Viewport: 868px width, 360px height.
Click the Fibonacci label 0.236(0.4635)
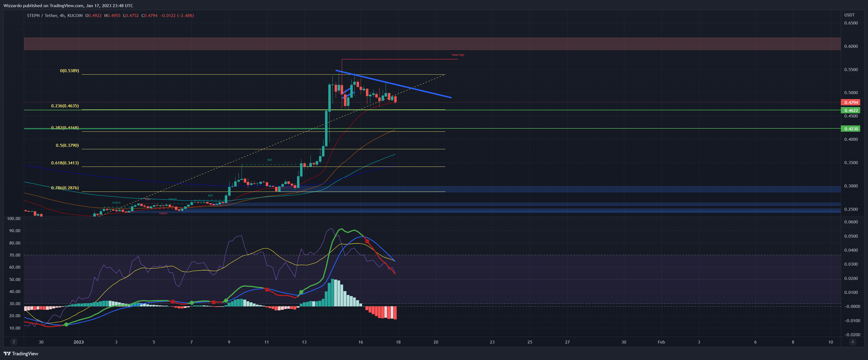[x=65, y=106]
